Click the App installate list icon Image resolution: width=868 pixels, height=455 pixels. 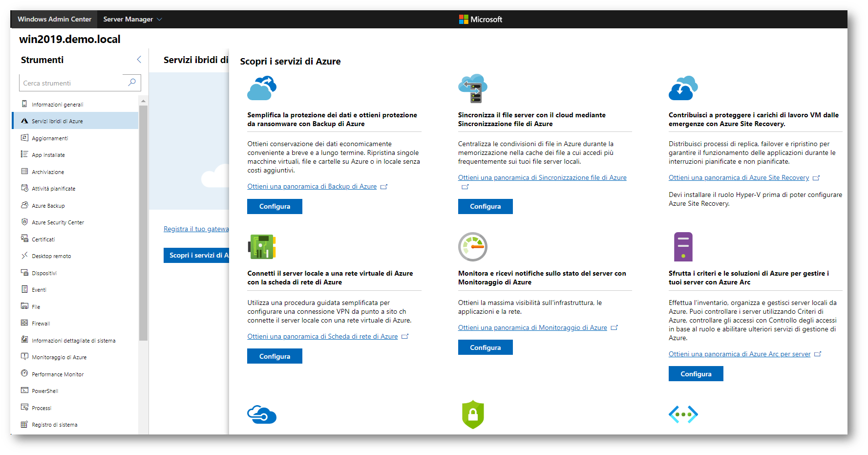pyautogui.click(x=24, y=154)
